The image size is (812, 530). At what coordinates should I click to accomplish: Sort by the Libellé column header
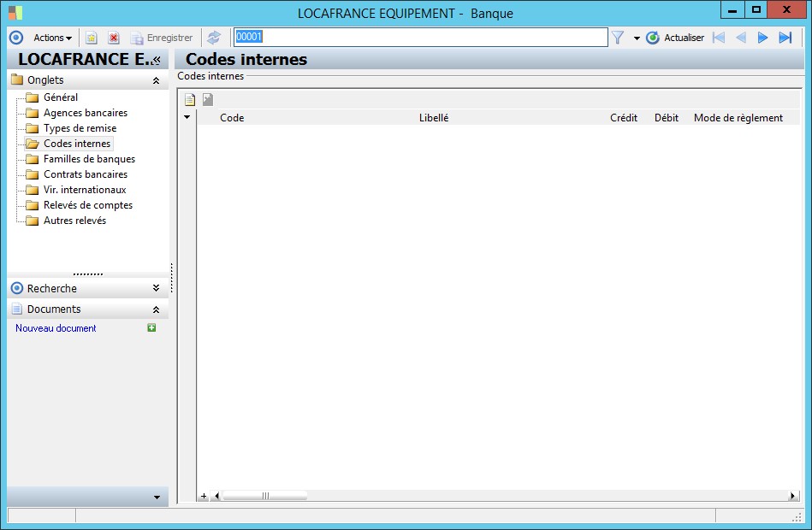[x=434, y=117]
